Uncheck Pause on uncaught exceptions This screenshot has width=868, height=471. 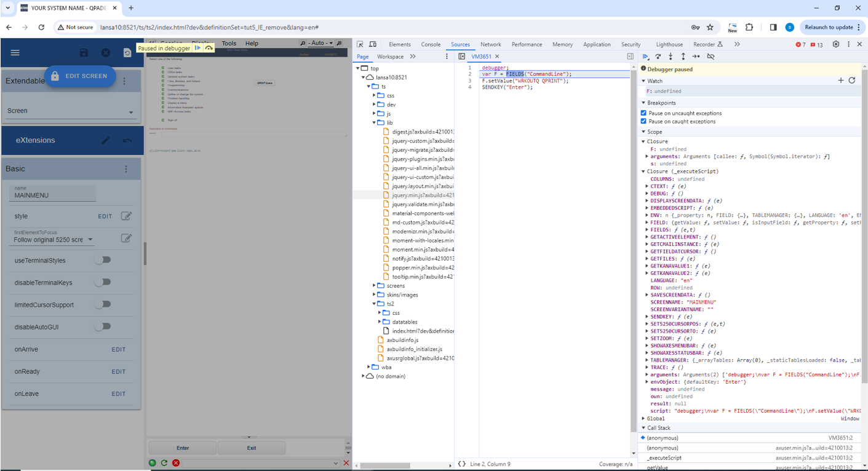pyautogui.click(x=643, y=113)
